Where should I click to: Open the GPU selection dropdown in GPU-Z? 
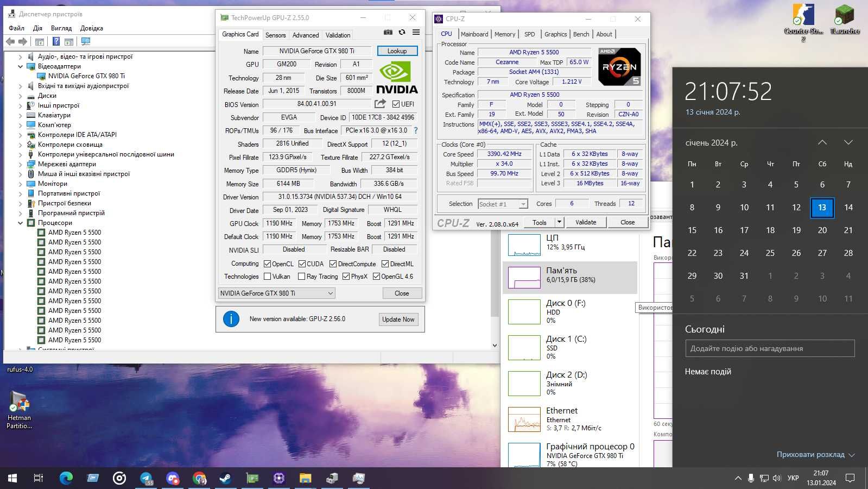point(276,293)
